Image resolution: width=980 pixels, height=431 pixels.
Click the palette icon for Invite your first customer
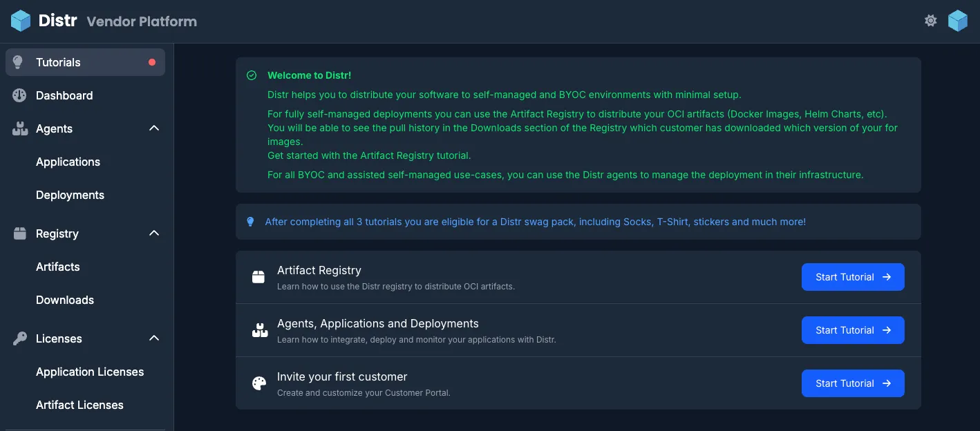click(258, 383)
